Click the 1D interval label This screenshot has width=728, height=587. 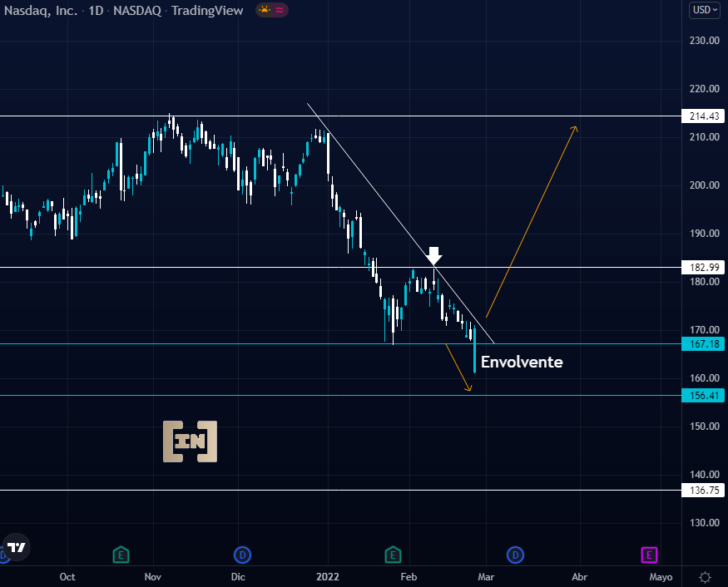point(96,11)
